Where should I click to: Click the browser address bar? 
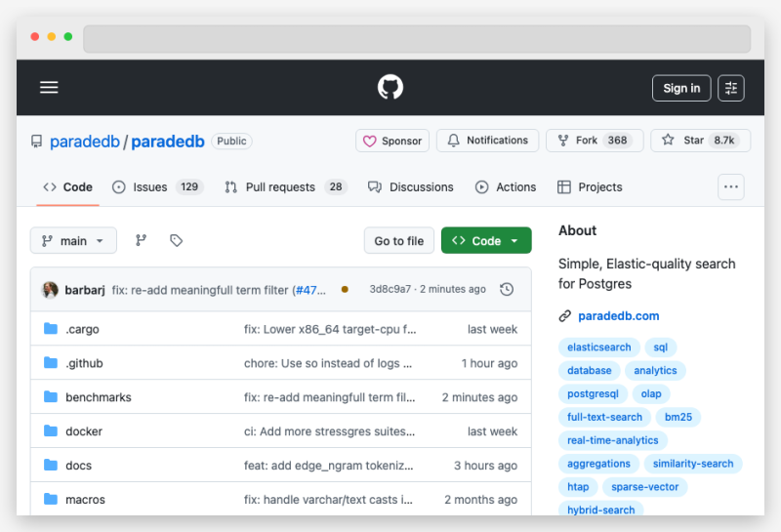click(417, 39)
